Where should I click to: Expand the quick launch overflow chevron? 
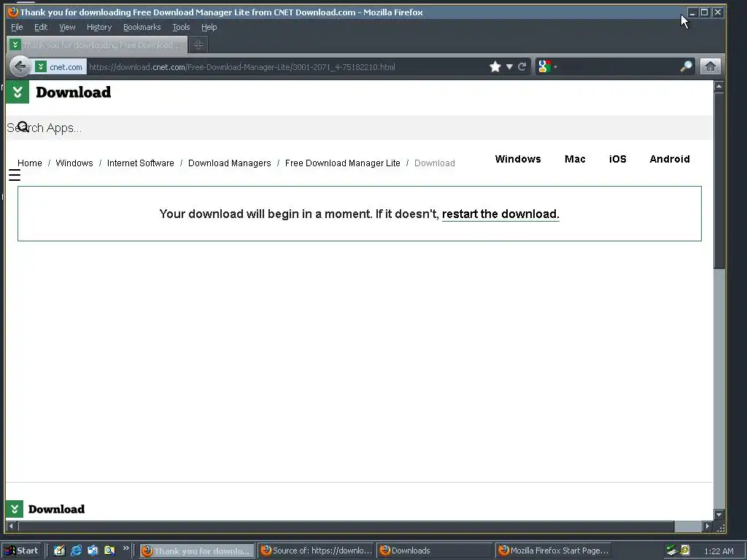pyautogui.click(x=125, y=548)
